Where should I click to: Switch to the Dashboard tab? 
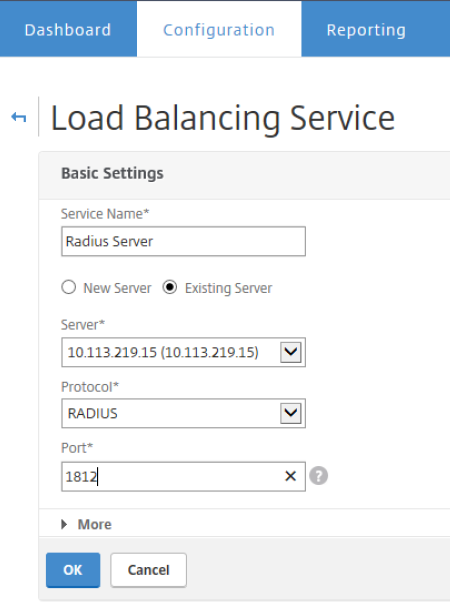tap(68, 29)
